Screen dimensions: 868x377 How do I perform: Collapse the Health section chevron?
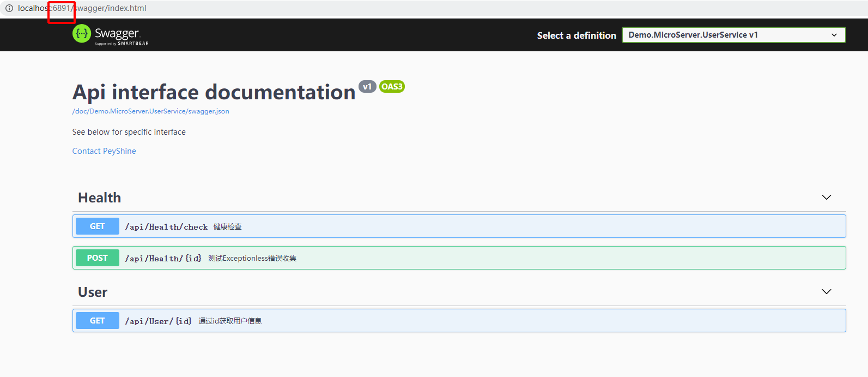[827, 198]
